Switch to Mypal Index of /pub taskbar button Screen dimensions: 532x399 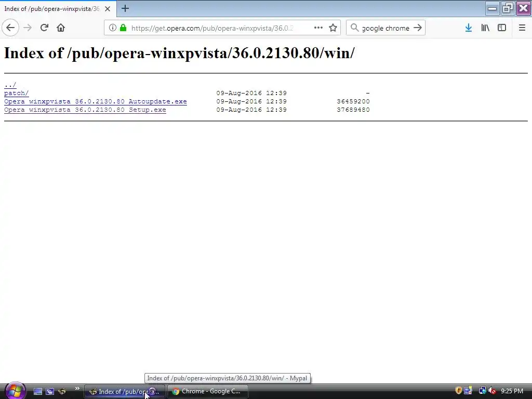click(124, 392)
